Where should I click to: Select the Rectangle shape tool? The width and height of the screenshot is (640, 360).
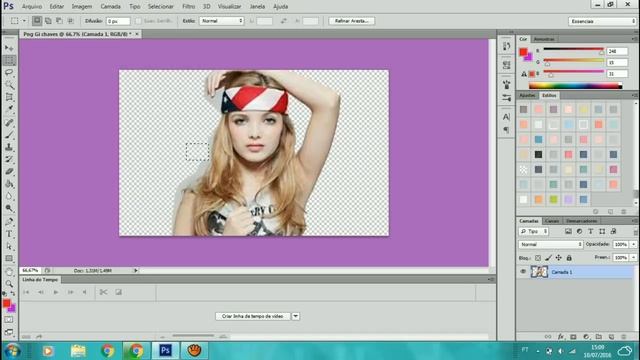(x=9, y=258)
